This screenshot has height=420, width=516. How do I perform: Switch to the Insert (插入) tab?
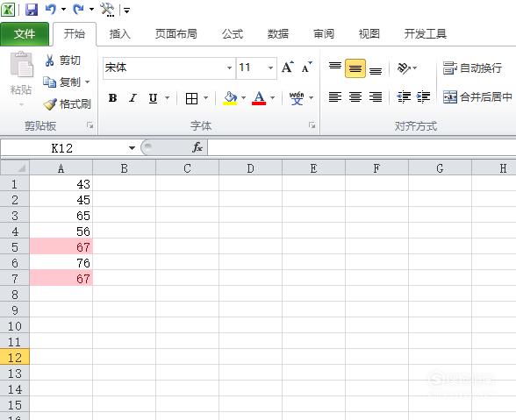119,34
